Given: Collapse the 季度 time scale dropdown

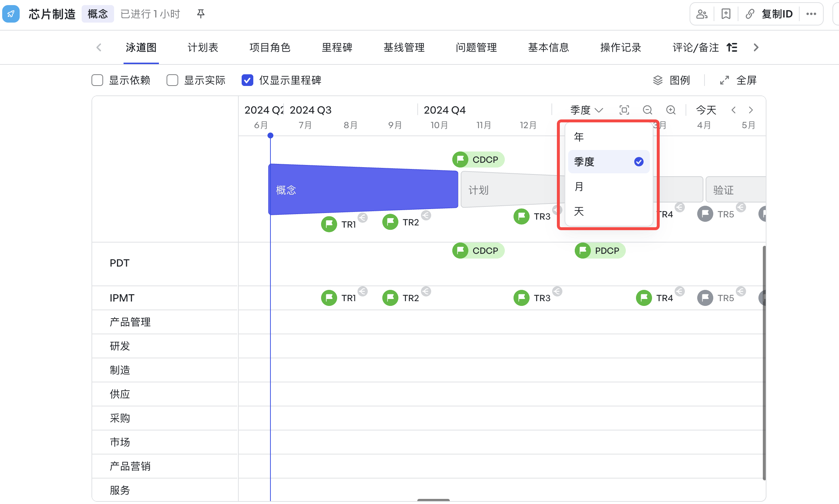Looking at the screenshot, I should [x=587, y=110].
